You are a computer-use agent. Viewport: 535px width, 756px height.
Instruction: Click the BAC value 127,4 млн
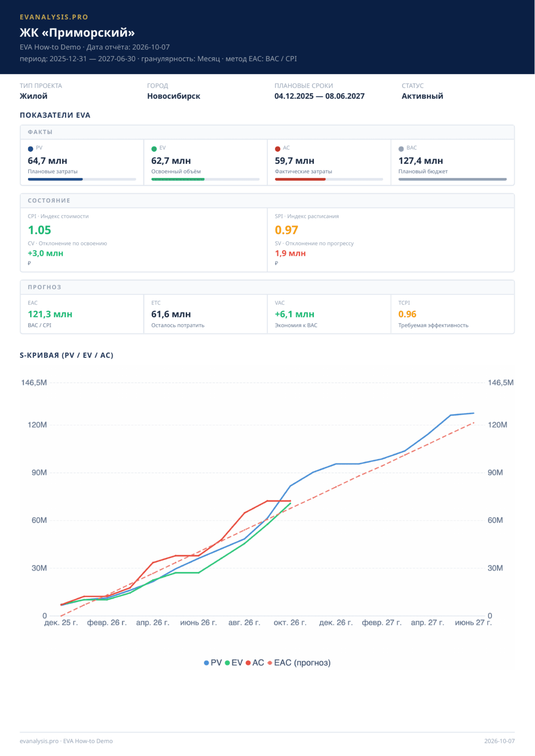coord(421,161)
